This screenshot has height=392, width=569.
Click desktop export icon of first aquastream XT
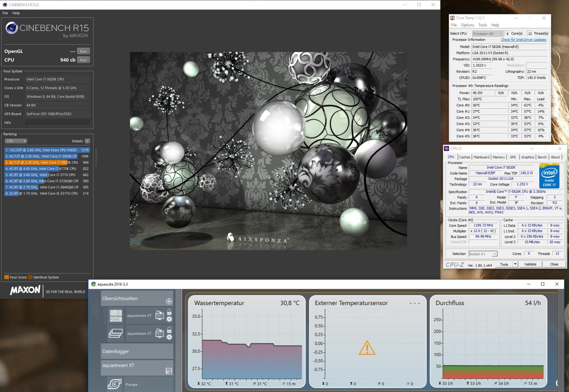(159, 315)
